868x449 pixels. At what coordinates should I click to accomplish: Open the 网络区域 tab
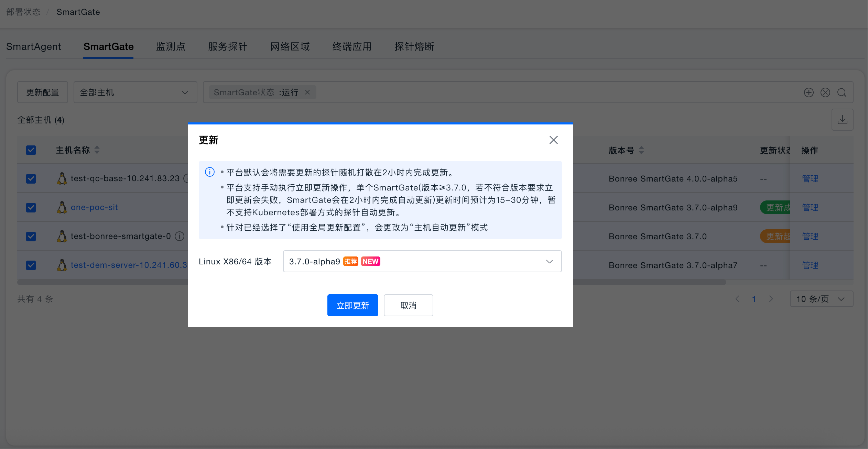coord(290,46)
